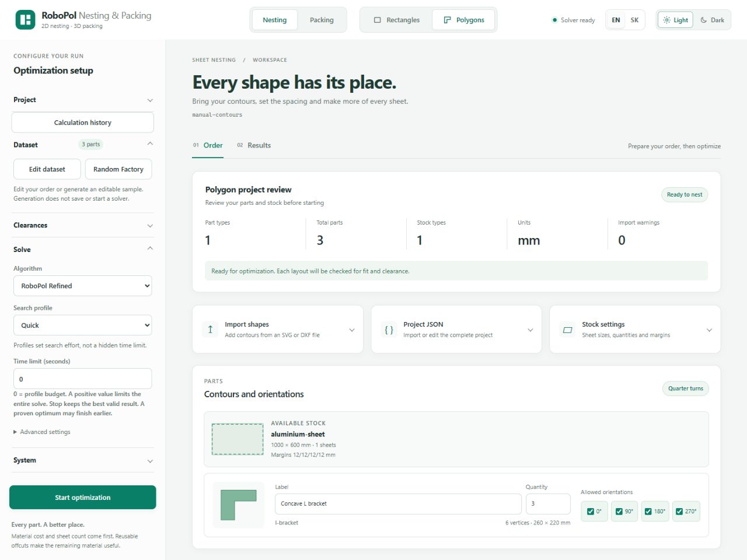Viewport: 747px width, 560px height.
Task: Click the RoboPol logo icon
Action: (x=25, y=20)
